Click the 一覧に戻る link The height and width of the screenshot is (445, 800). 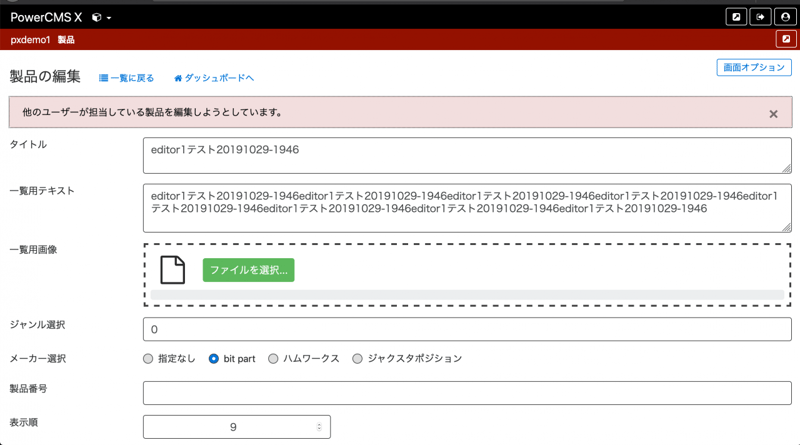127,78
